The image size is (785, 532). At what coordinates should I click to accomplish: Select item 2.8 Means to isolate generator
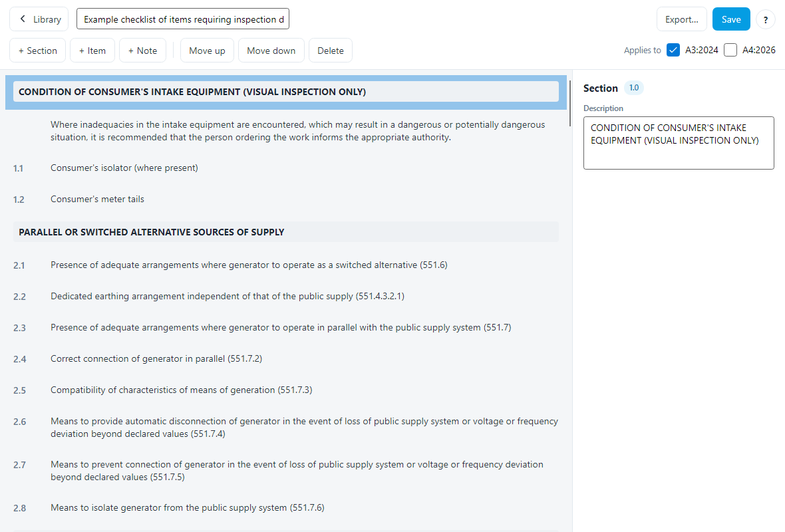(x=286, y=508)
